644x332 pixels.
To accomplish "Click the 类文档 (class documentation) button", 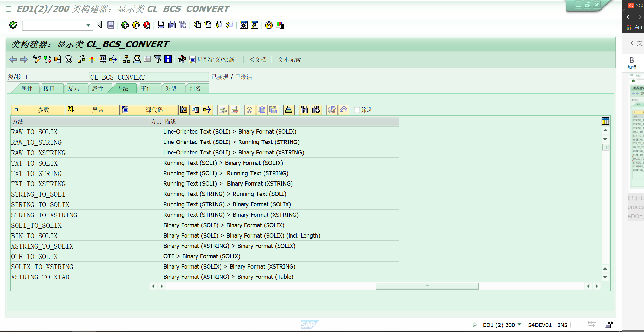I will coord(258,60).
